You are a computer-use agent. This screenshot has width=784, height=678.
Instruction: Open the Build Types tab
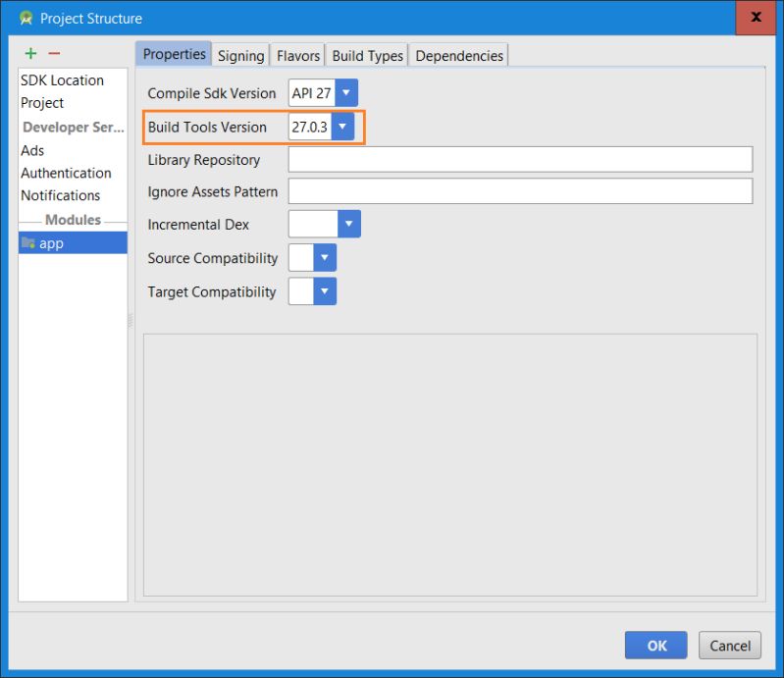[x=368, y=56]
